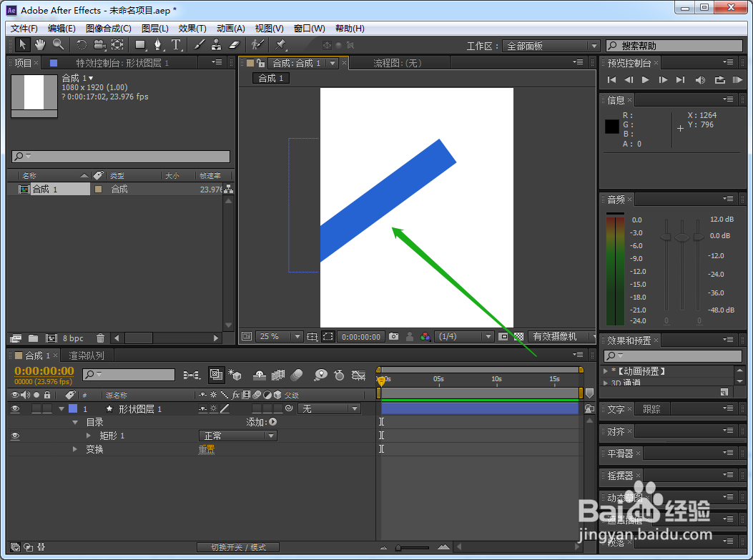Open the 有效摄像机 view dropdown
The image size is (753, 560).
tap(562, 337)
